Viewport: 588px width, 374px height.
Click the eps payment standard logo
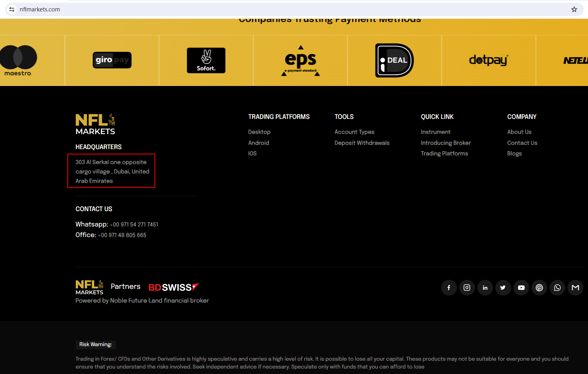[300, 61]
